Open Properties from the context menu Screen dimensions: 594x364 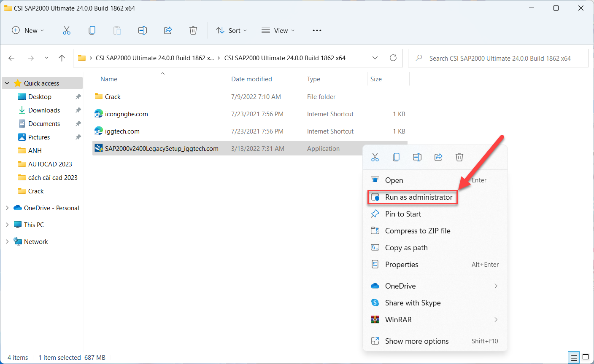pyautogui.click(x=435, y=265)
